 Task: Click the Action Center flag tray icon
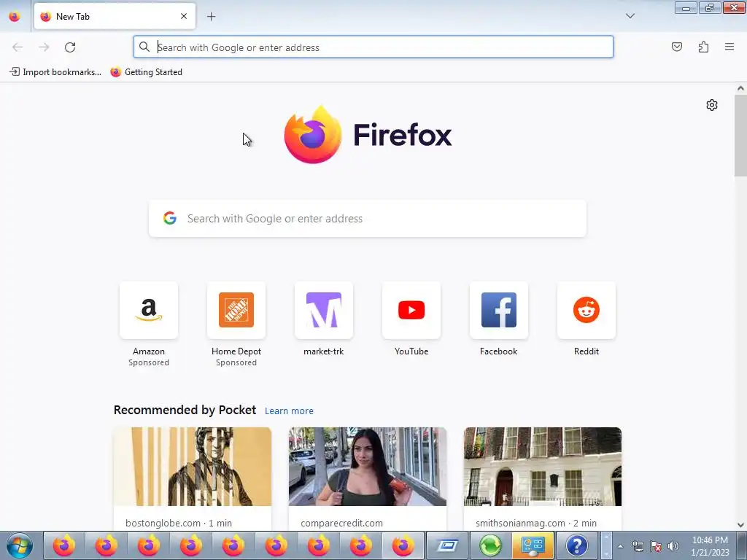(x=656, y=546)
